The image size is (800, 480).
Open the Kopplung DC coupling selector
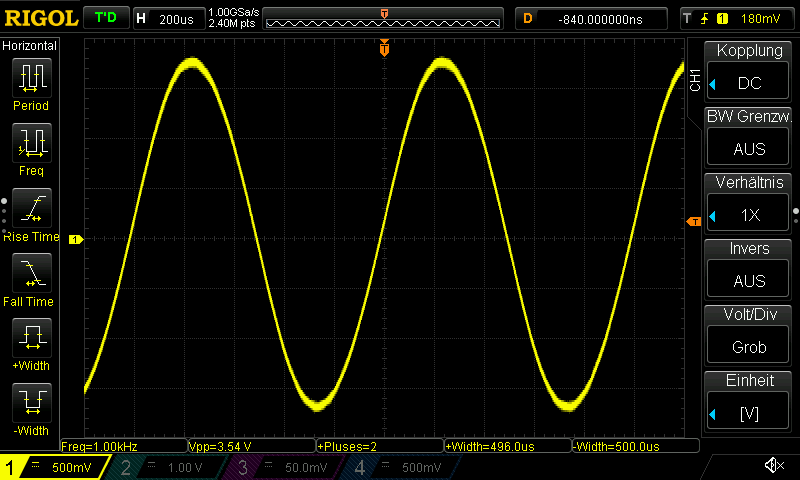click(749, 73)
